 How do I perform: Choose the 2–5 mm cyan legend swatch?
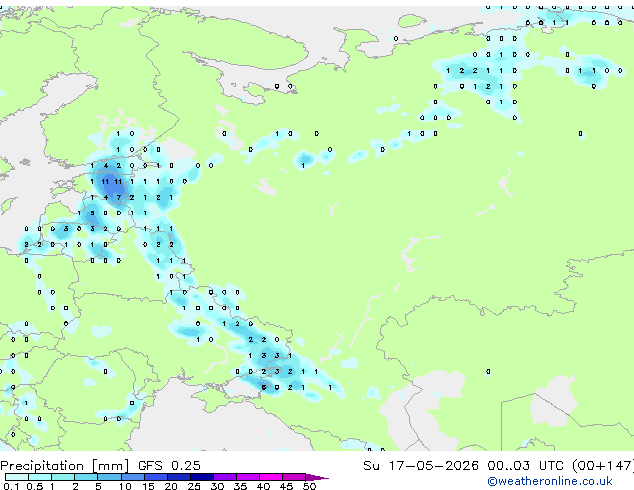click(x=86, y=477)
